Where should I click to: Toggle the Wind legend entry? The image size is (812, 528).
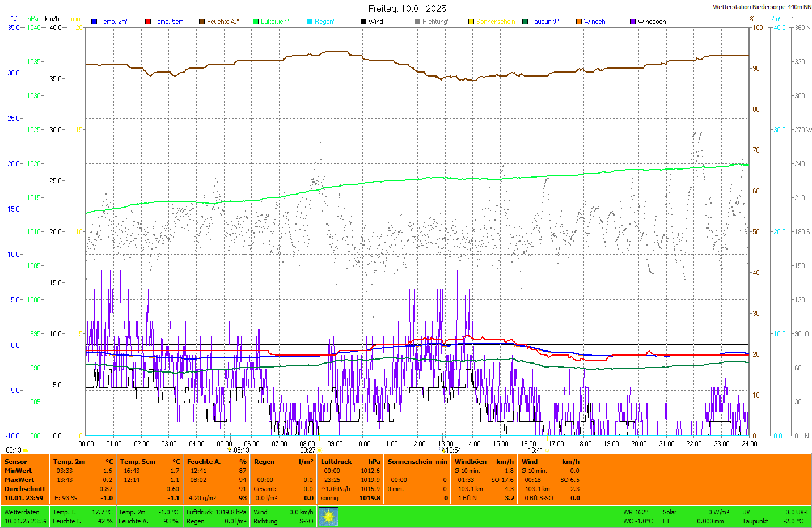[x=375, y=22]
